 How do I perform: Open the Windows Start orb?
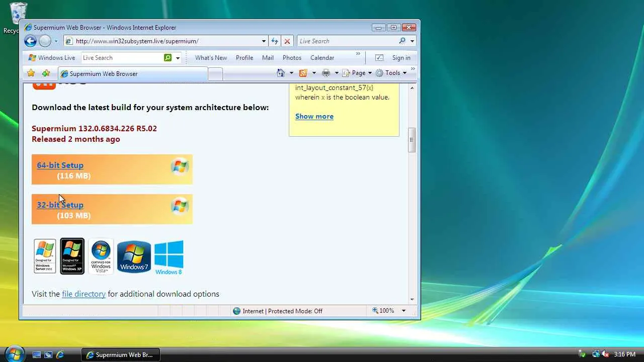[x=14, y=354]
